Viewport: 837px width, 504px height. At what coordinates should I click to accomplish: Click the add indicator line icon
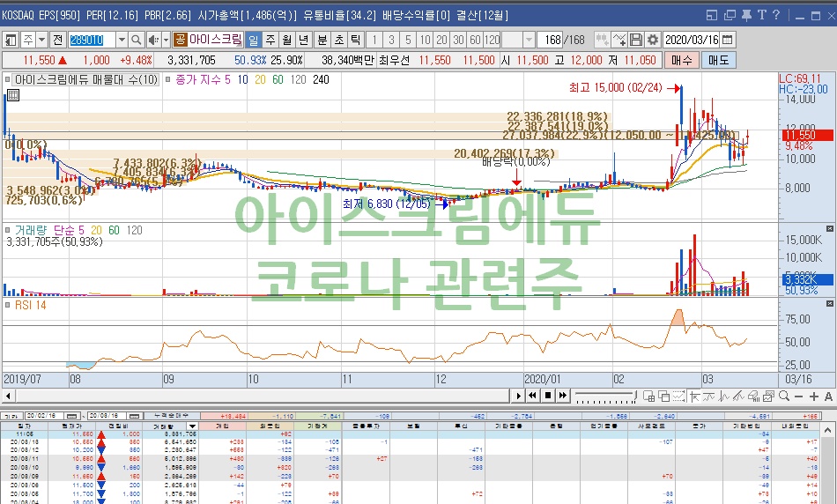pyautogui.click(x=619, y=40)
